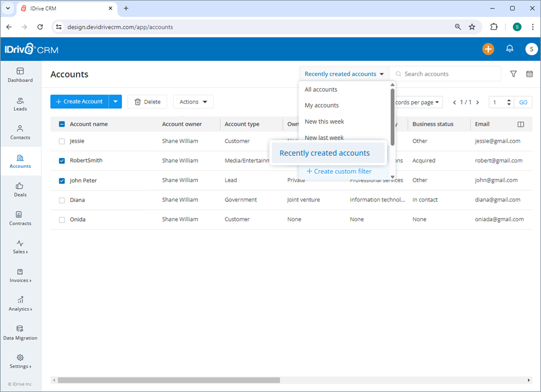Select My accounts from the filter list

(322, 105)
